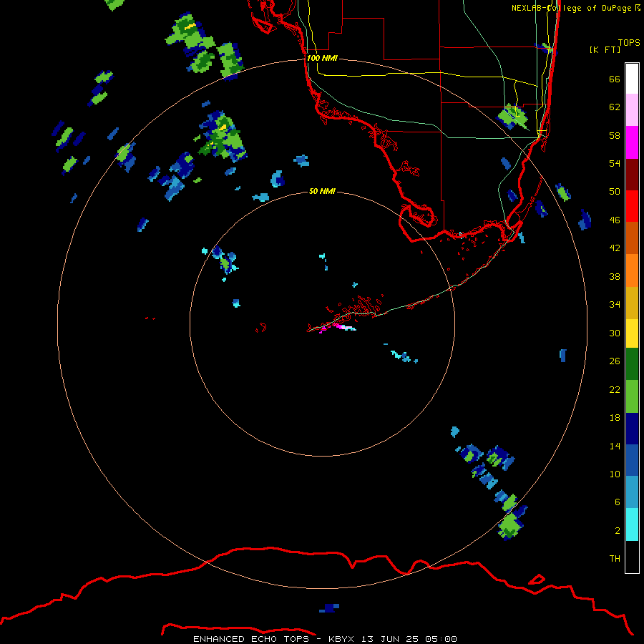Click the black TH legend swatch
The image size is (644, 644).
click(632, 557)
